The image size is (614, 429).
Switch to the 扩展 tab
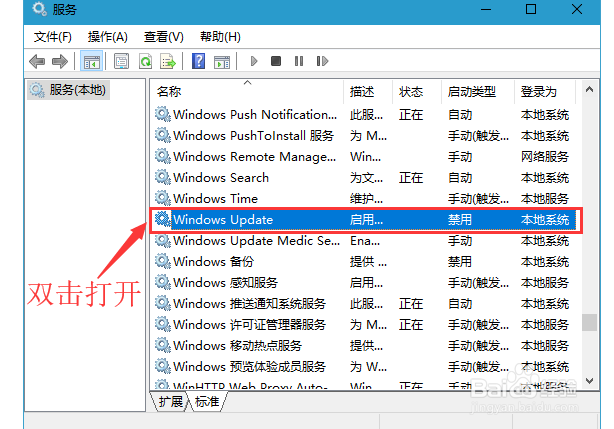pyautogui.click(x=171, y=402)
